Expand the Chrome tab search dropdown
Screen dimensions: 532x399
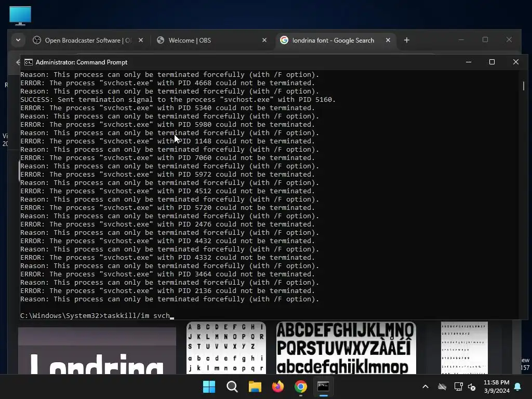click(18, 40)
